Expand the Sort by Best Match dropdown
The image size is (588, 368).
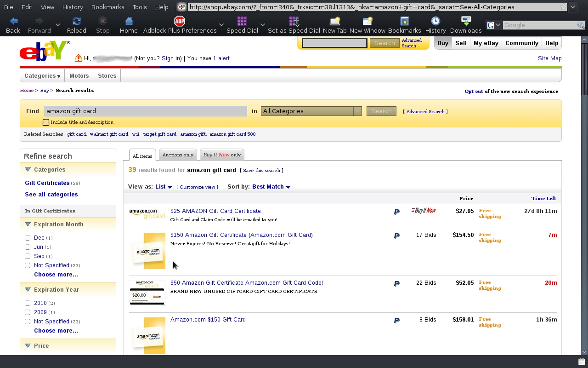point(271,187)
